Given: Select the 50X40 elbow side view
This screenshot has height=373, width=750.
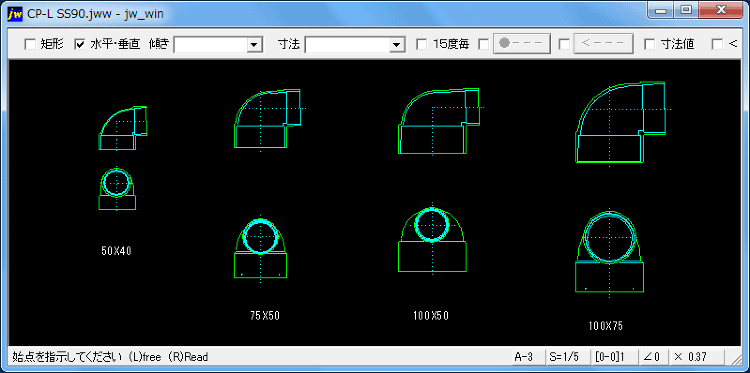Looking at the screenshot, I should point(123,128).
